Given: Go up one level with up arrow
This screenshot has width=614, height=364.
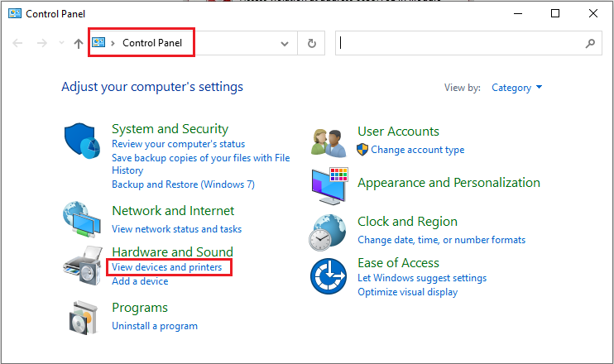Looking at the screenshot, I should 79,43.
